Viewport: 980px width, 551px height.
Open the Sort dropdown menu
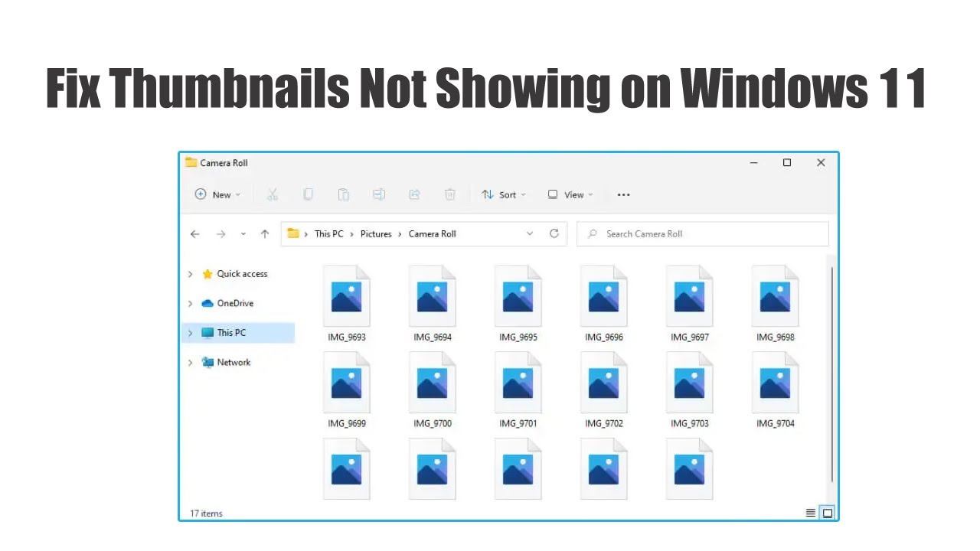pyautogui.click(x=504, y=194)
